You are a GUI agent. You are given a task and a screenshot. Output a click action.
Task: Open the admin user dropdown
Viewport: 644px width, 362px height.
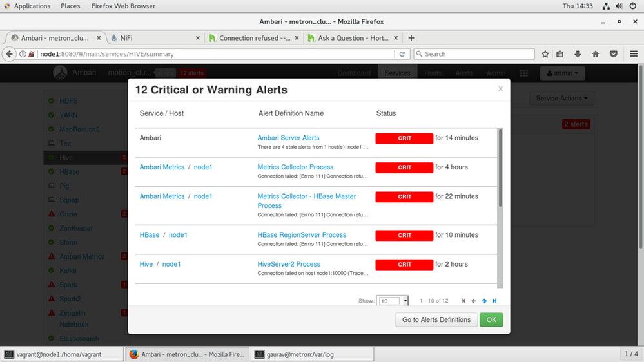point(562,73)
